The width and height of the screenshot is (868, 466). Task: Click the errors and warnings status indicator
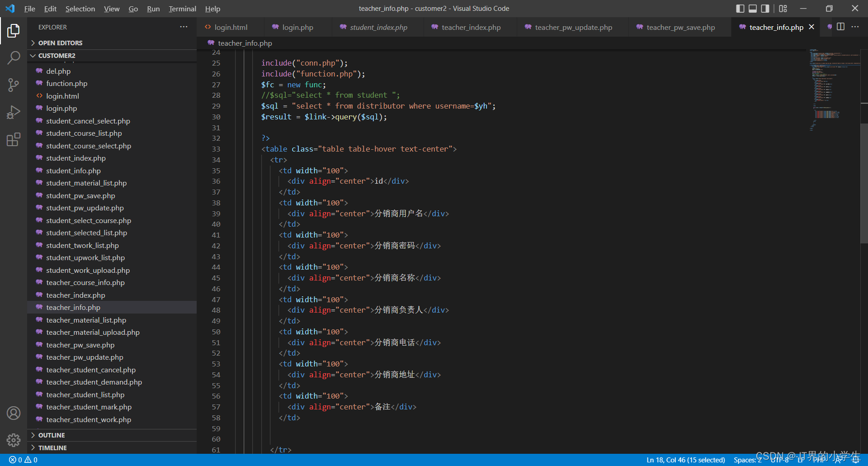point(23,460)
